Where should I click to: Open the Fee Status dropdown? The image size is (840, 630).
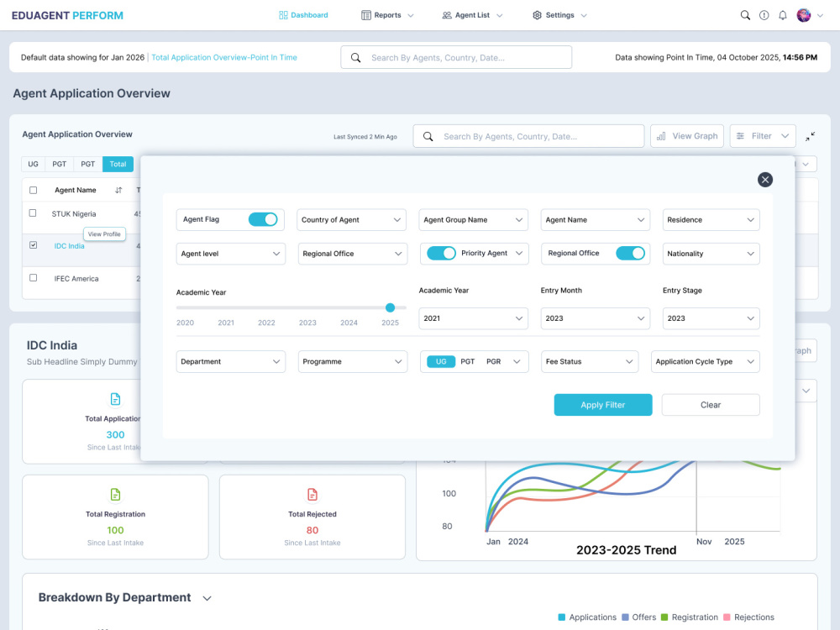pos(590,361)
